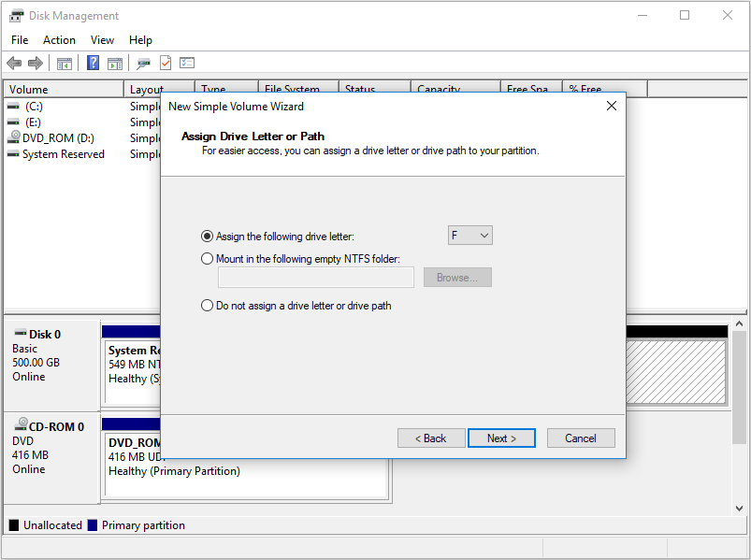Sort by the % Free column header
This screenshot has height=560, width=751.
[604, 87]
